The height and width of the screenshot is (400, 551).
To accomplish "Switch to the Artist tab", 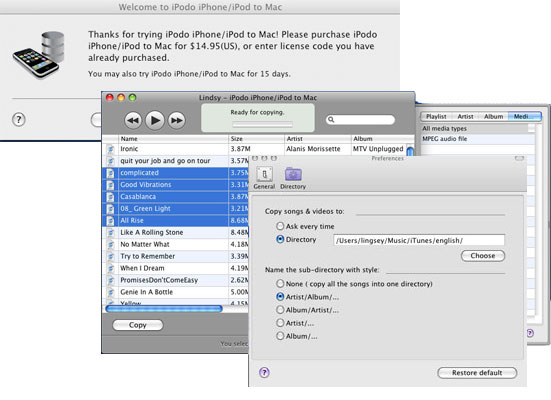I will [465, 116].
